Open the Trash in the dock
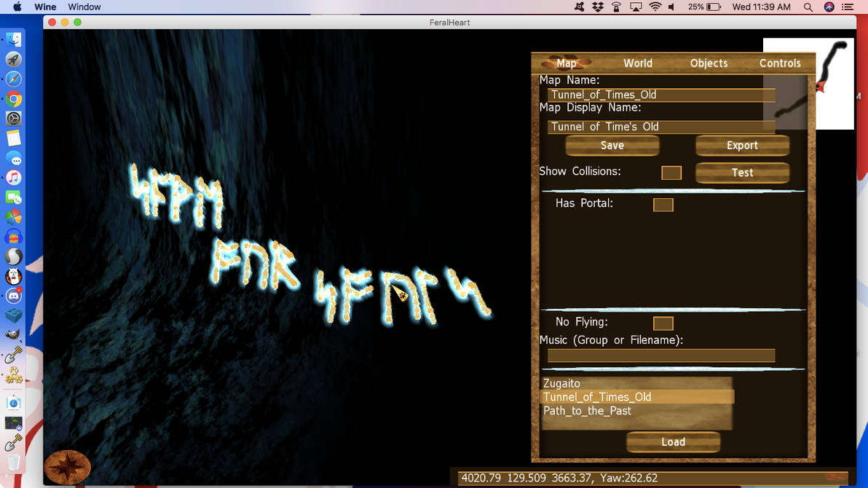This screenshot has width=868, height=488. click(x=14, y=461)
